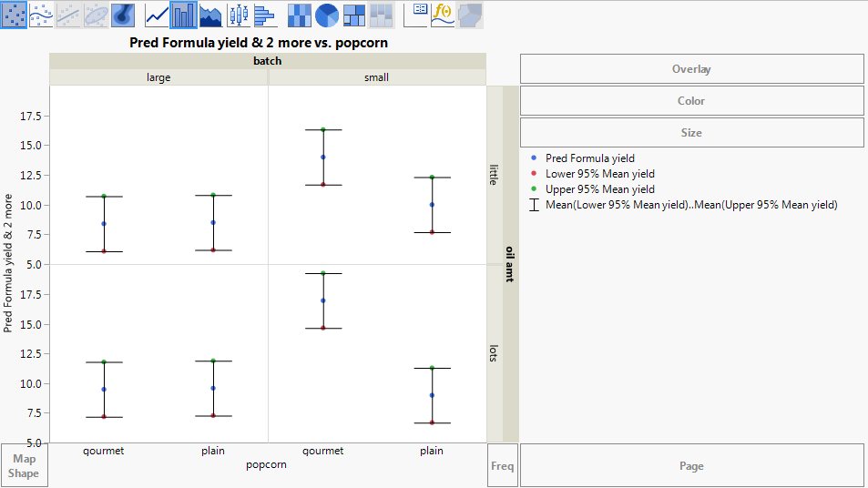Click blue point for gourmet, large, little
Viewport: 868px width, 488px height.
104,224
